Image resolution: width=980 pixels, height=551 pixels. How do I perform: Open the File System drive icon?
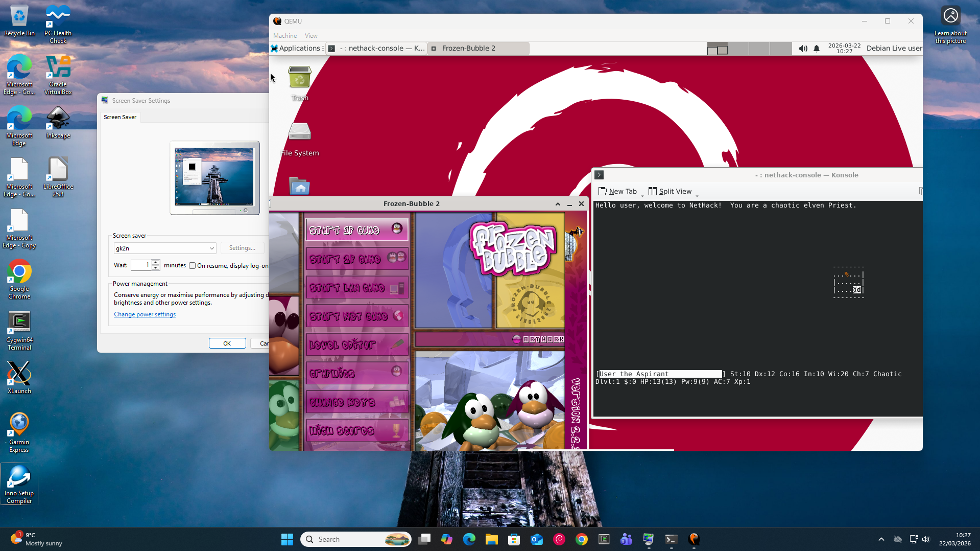(x=299, y=132)
